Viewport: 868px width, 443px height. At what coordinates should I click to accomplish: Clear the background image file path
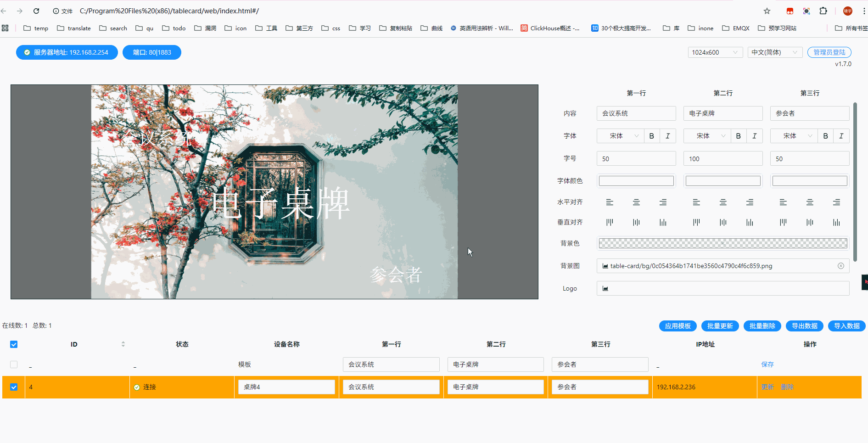click(x=840, y=266)
